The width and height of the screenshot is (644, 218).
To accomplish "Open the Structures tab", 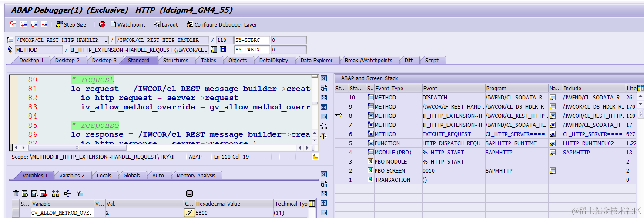I will 175,60.
